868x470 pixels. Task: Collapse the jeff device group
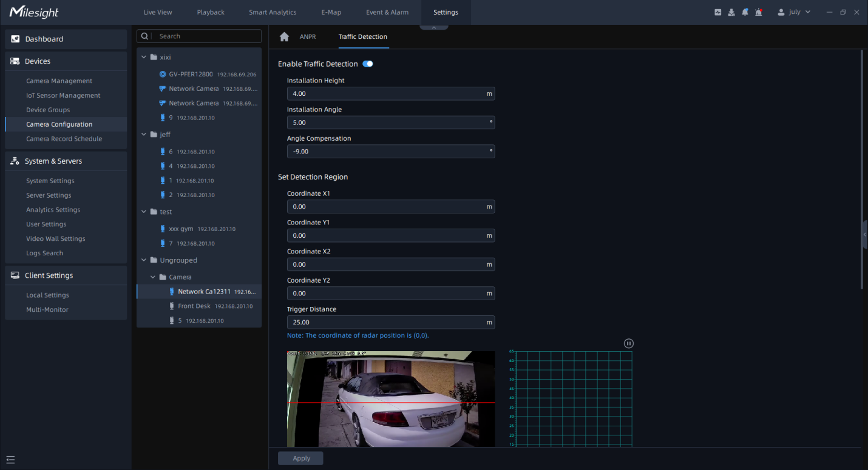click(144, 135)
